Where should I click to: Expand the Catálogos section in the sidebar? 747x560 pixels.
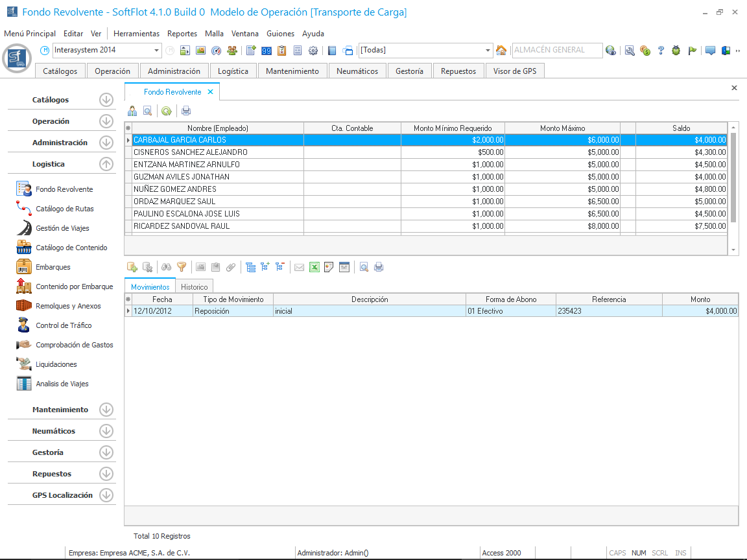pyautogui.click(x=106, y=100)
